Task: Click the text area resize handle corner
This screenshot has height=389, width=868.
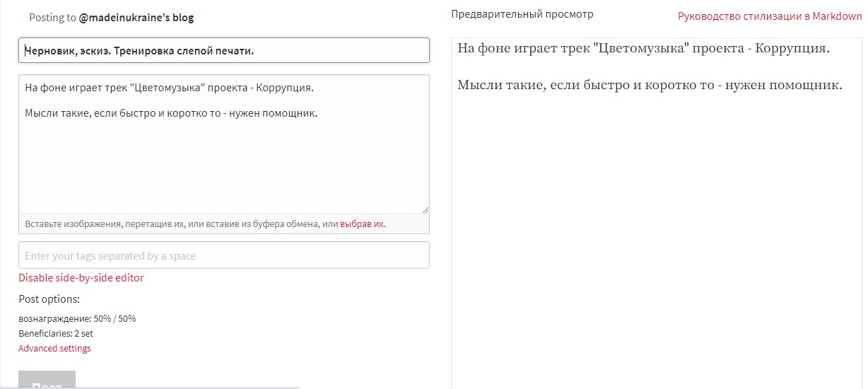Action: pos(425,209)
